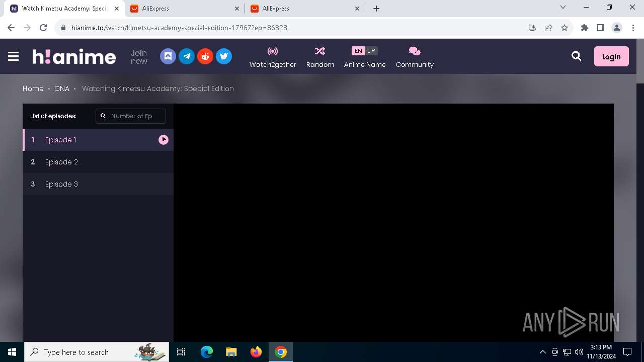644x362 pixels.
Task: Open the volume control in the tray
Action: [579, 352]
